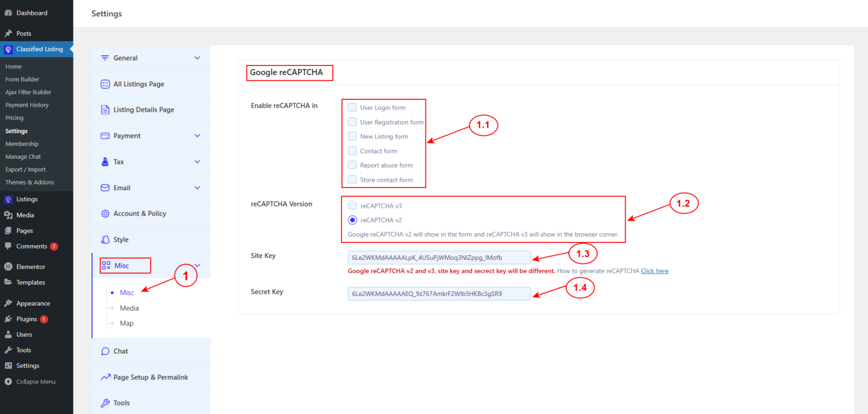Click into the Site Key field
The width and height of the screenshot is (868, 414).
[x=440, y=258]
